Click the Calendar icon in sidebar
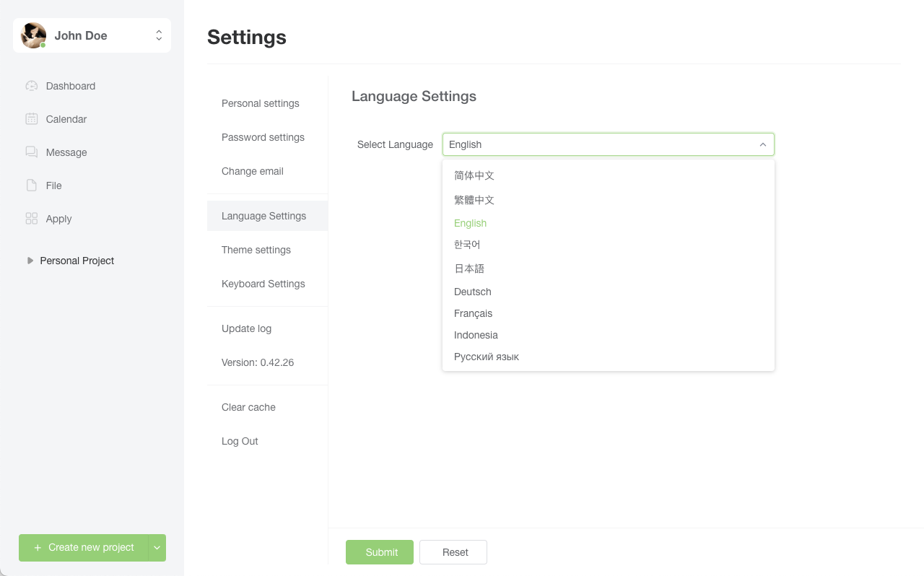 coord(31,119)
